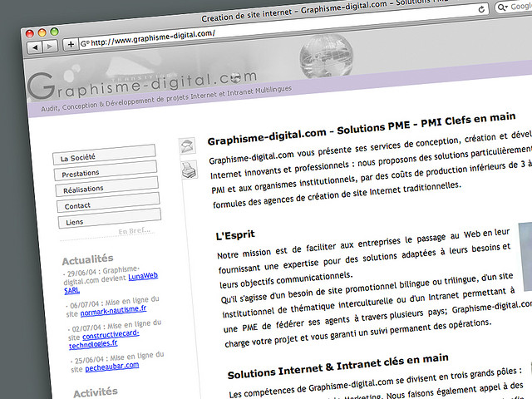The width and height of the screenshot is (532, 399).
Task: Click the Solutions Internet & Intranet heading
Action: pyautogui.click(x=338, y=367)
